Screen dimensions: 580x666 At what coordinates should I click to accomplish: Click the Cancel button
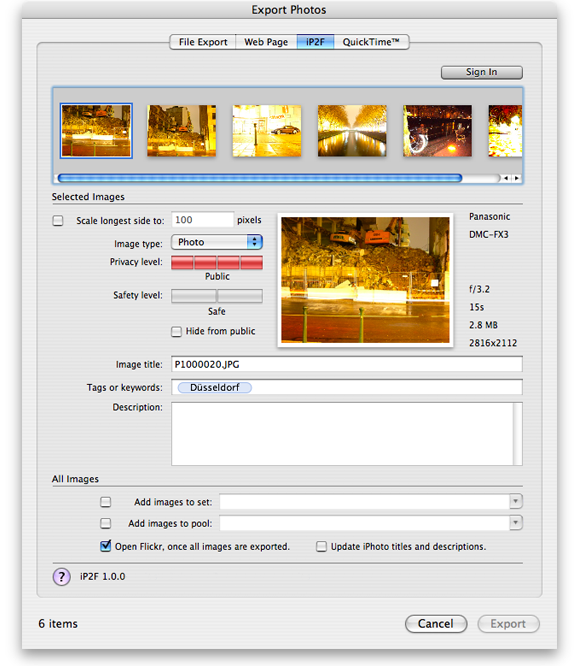pyautogui.click(x=436, y=624)
